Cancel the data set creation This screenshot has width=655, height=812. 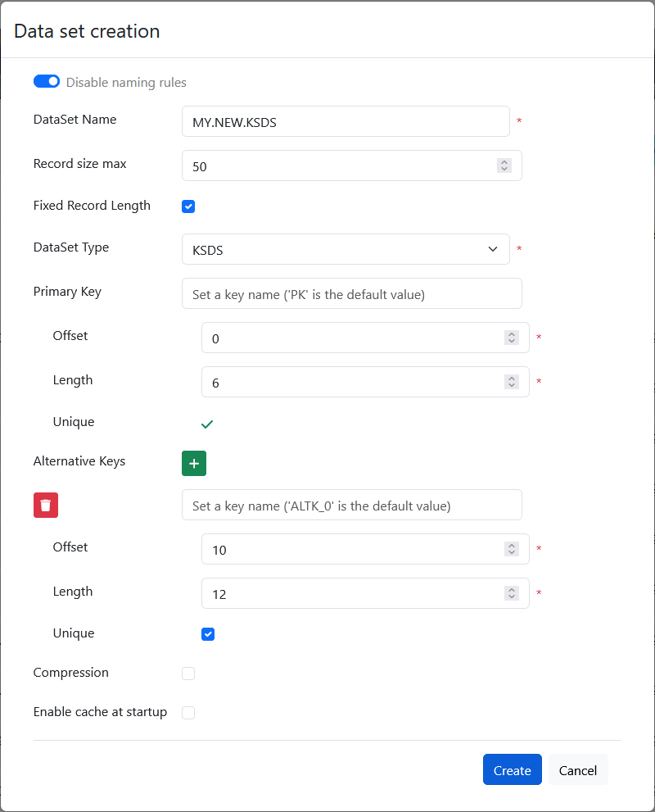(577, 770)
